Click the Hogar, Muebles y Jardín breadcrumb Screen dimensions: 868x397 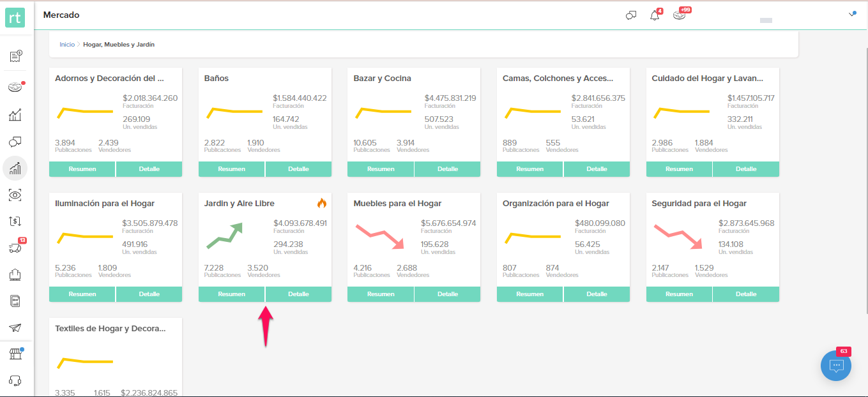[x=119, y=45]
